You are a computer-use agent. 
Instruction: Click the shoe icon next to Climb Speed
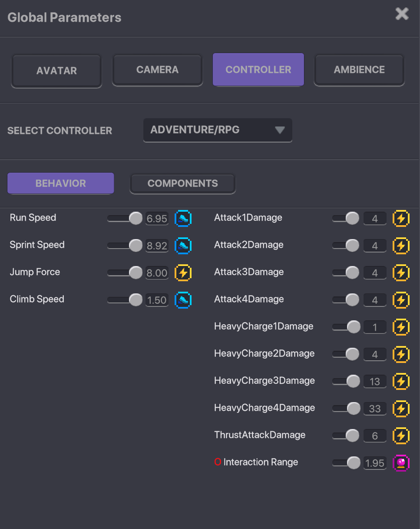(183, 300)
